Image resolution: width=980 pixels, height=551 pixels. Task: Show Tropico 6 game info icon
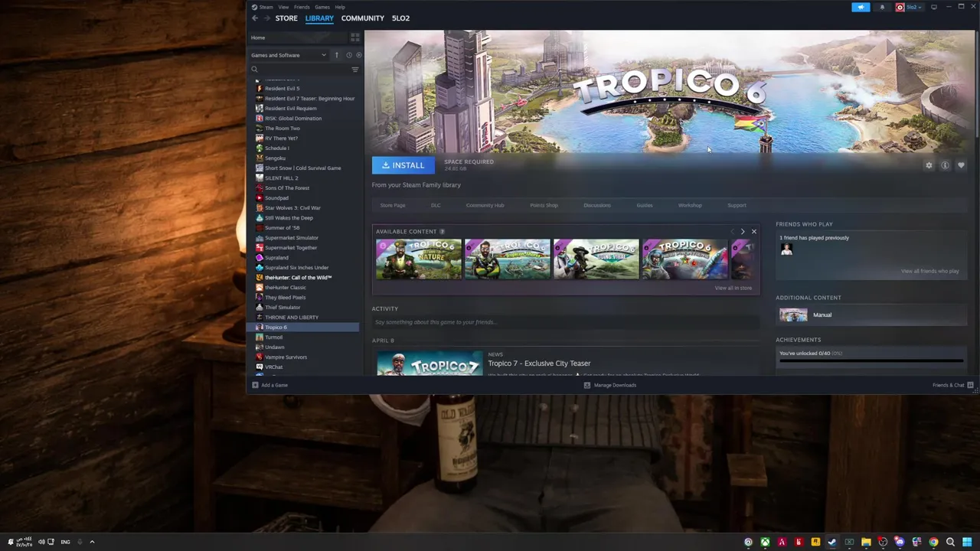coord(945,165)
